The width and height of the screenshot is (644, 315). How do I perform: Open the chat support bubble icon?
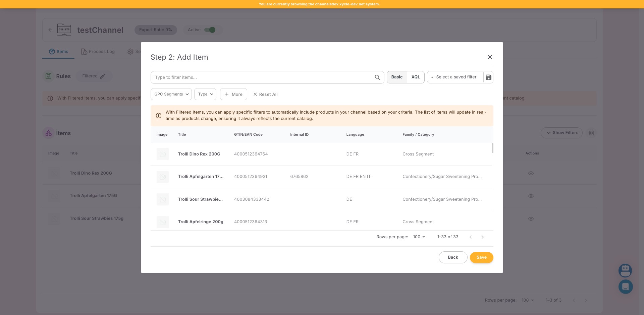pyautogui.click(x=625, y=287)
